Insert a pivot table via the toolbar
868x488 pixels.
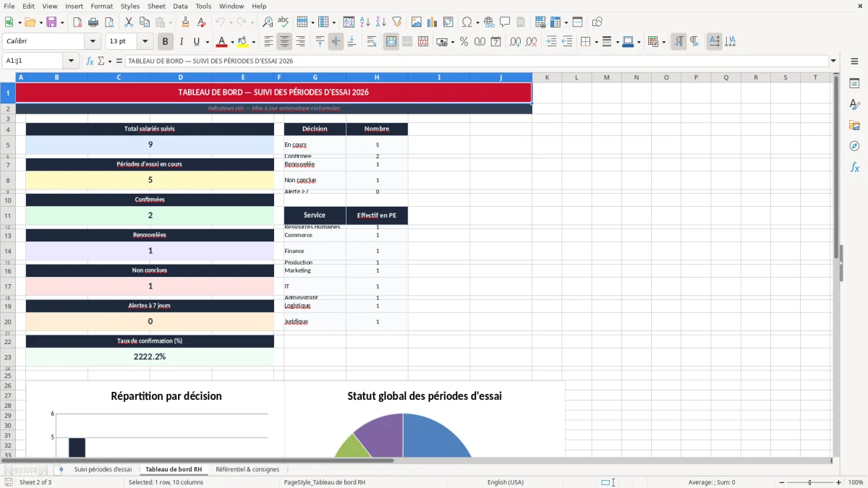tap(448, 22)
